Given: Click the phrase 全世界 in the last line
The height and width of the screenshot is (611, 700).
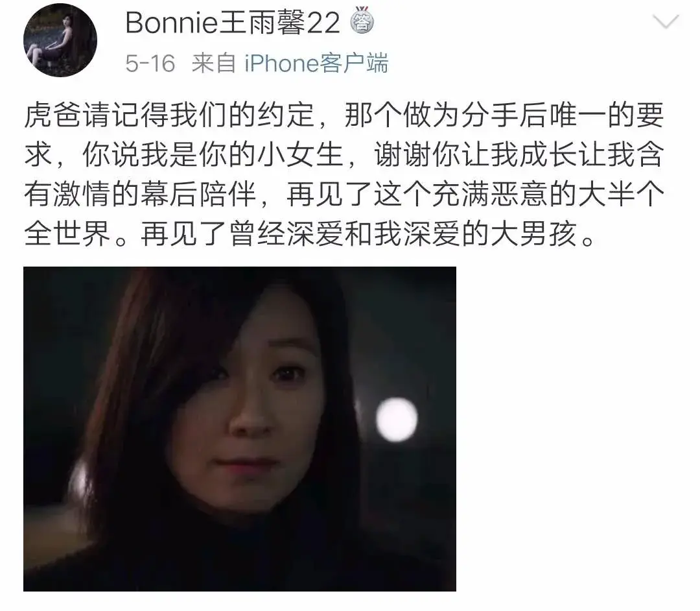Looking at the screenshot, I should 67,234.
